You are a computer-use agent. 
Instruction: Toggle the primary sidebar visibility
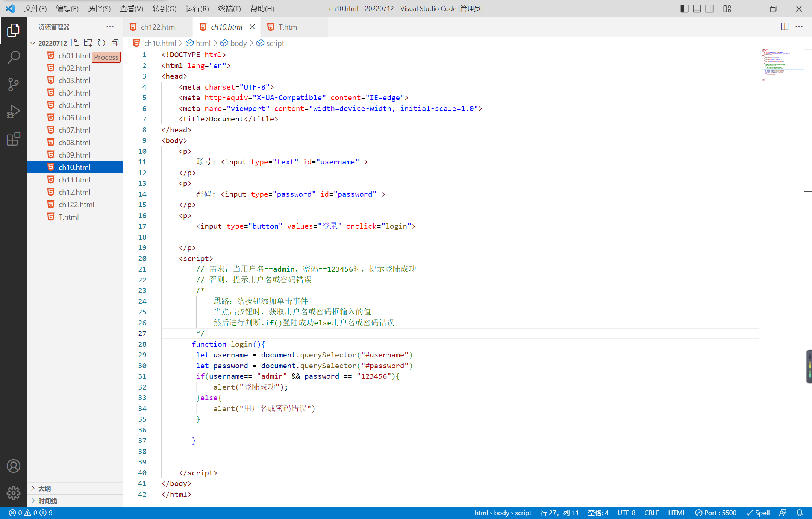click(x=684, y=9)
